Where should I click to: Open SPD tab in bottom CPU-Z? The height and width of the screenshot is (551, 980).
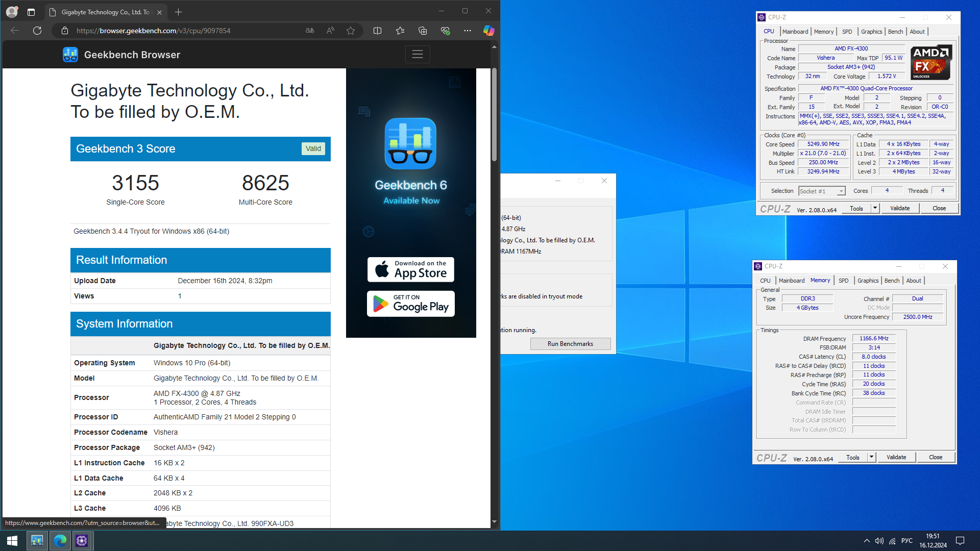[844, 281]
